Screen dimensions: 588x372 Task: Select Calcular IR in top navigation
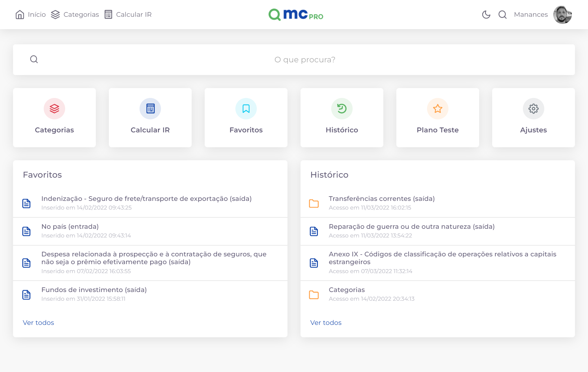coord(128,15)
